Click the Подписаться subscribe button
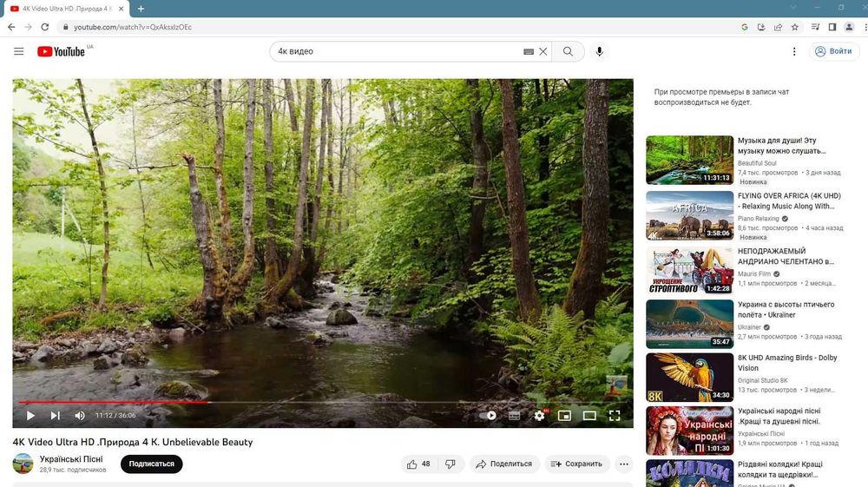The image size is (868, 487). click(152, 464)
